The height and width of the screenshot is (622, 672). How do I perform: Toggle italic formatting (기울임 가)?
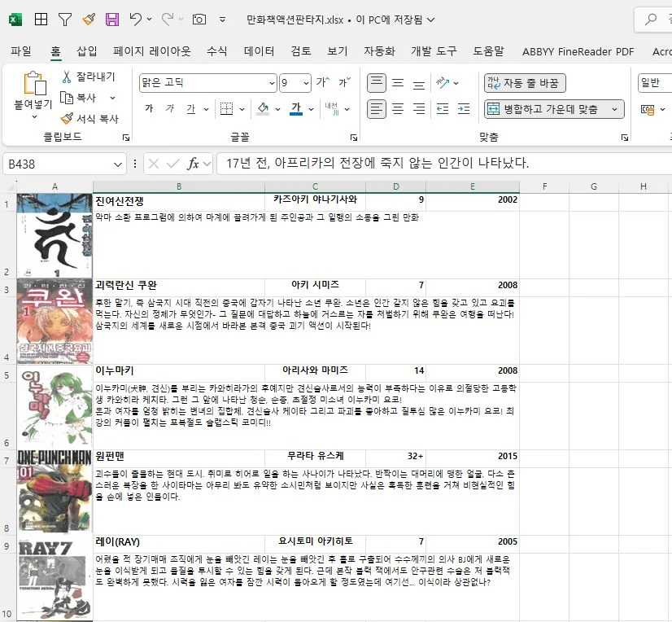coord(170,108)
